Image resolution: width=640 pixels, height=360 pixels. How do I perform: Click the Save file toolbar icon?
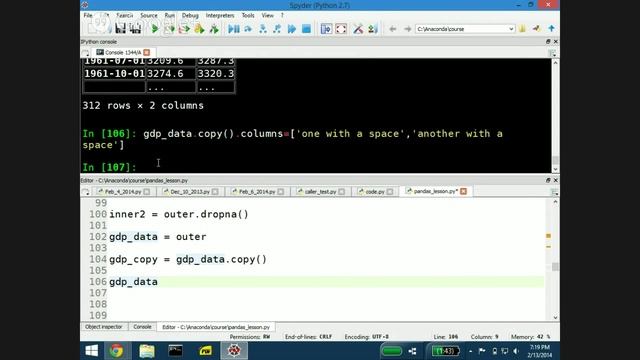coord(120,29)
